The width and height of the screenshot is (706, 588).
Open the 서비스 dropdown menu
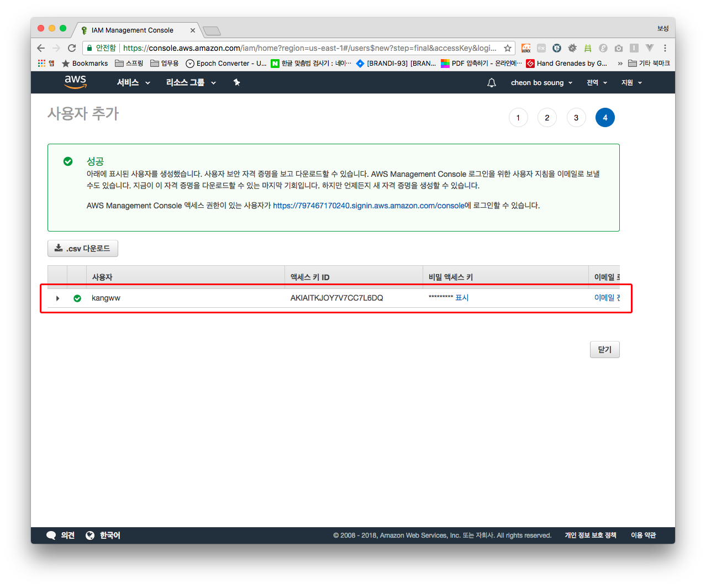133,83
